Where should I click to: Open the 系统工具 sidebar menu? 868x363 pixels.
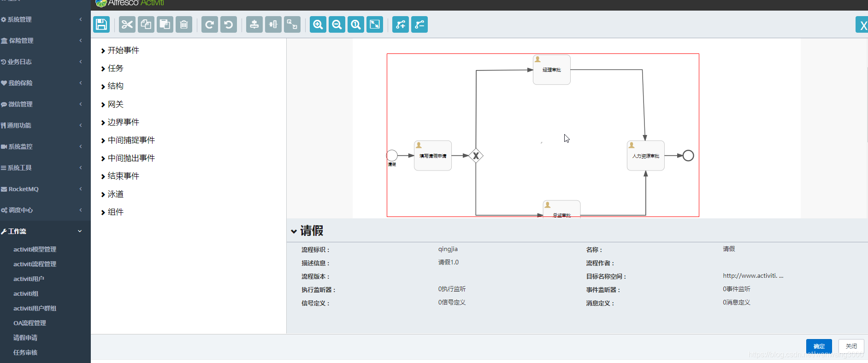[x=45, y=168]
